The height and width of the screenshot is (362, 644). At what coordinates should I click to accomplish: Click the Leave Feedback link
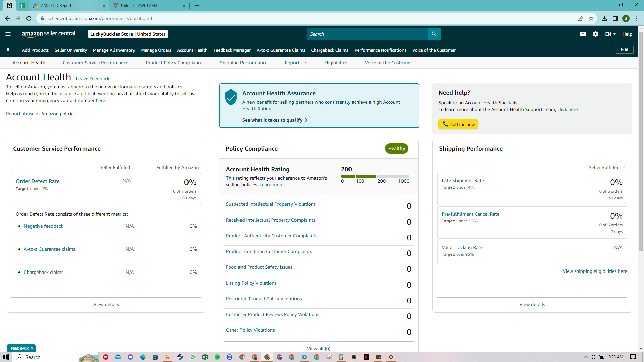[x=93, y=79]
